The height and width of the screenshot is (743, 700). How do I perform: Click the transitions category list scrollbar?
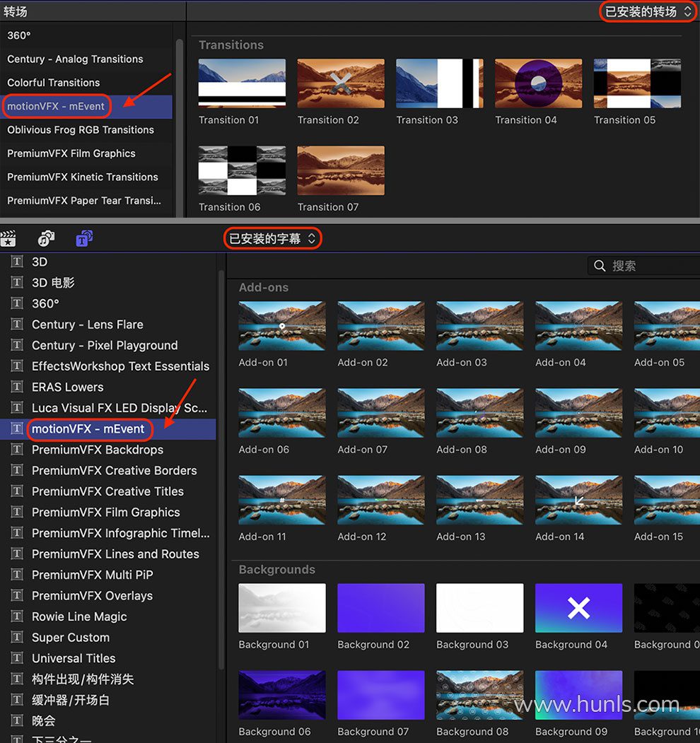click(x=179, y=128)
